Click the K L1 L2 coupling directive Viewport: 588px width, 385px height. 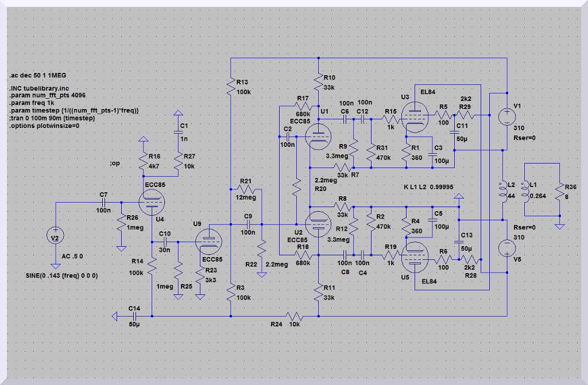[x=429, y=187]
